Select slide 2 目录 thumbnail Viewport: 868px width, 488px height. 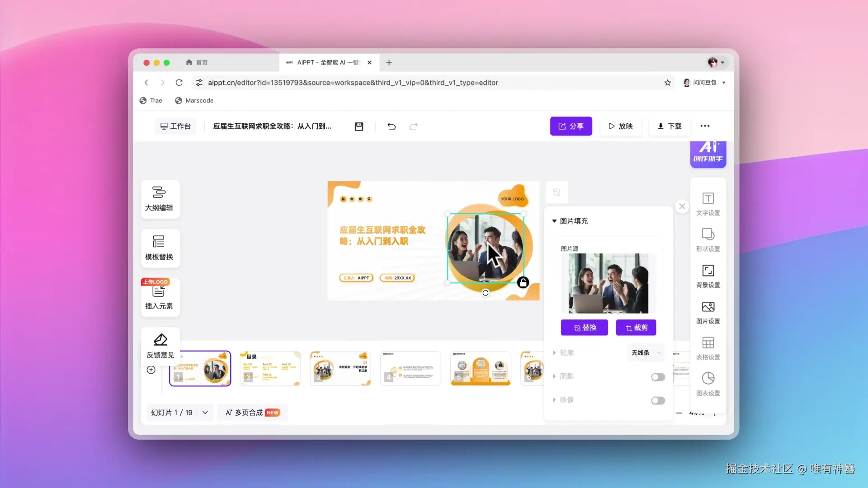[270, 368]
